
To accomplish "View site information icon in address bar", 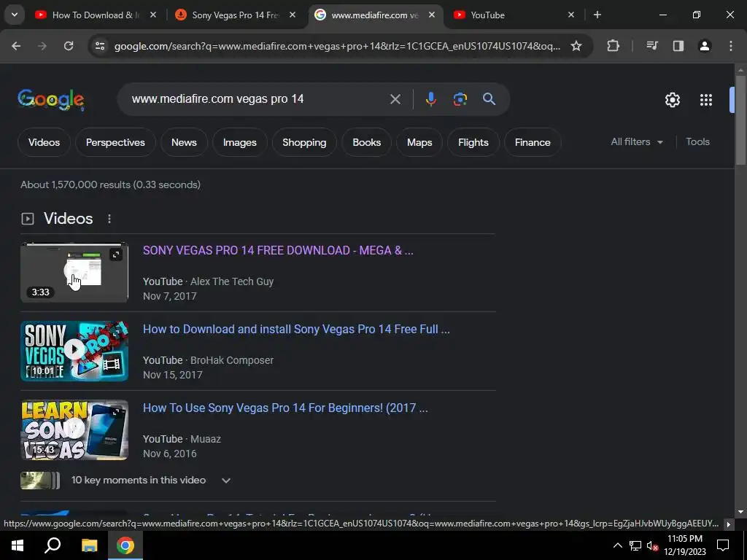I will [x=100, y=46].
